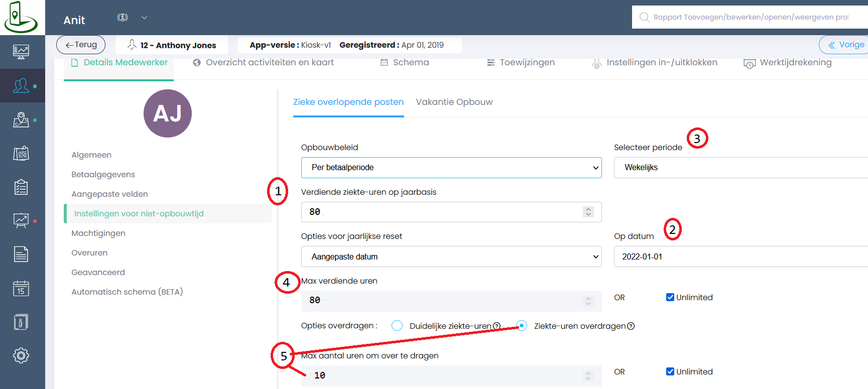The height and width of the screenshot is (389, 868).
Task: Open the Selecteer periode dropdown showing Wekelijks
Action: coord(740,168)
